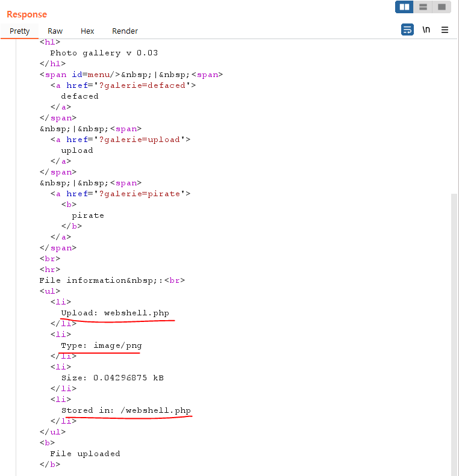Image resolution: width=459 pixels, height=476 pixels.
Task: Click the closing </ul> tag
Action: (x=52, y=432)
